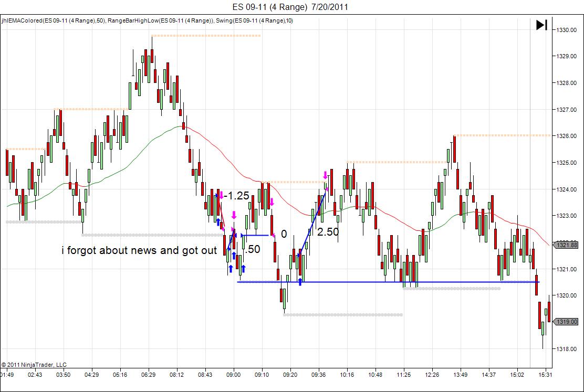Image resolution: width=584 pixels, height=392 pixels.
Task: Click the 1321.00 price axis label
Action: (566, 269)
